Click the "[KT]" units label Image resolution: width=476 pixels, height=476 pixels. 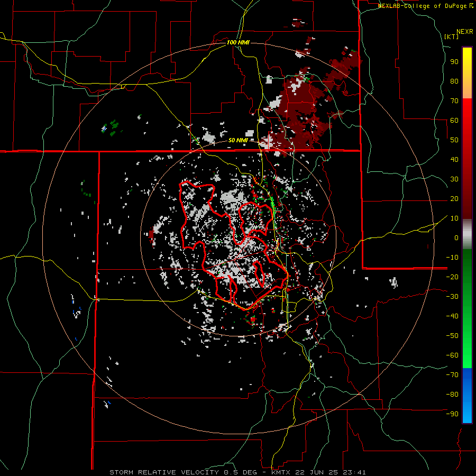[x=452, y=36]
